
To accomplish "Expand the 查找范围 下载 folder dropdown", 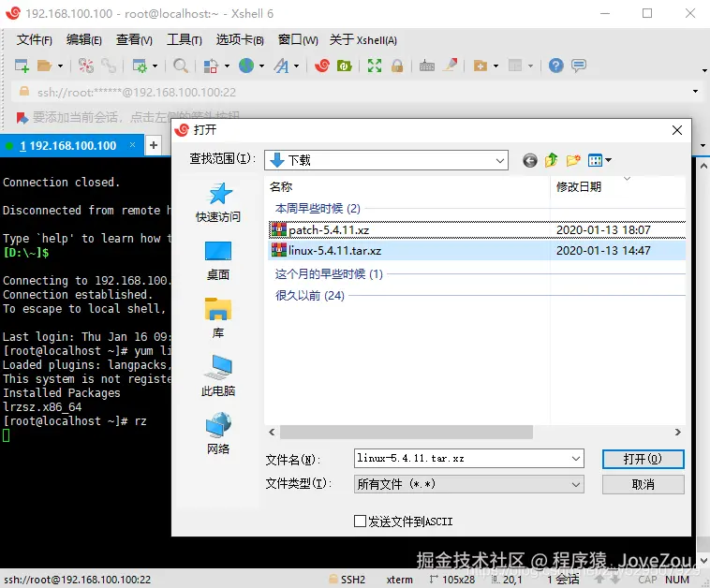I will (500, 161).
